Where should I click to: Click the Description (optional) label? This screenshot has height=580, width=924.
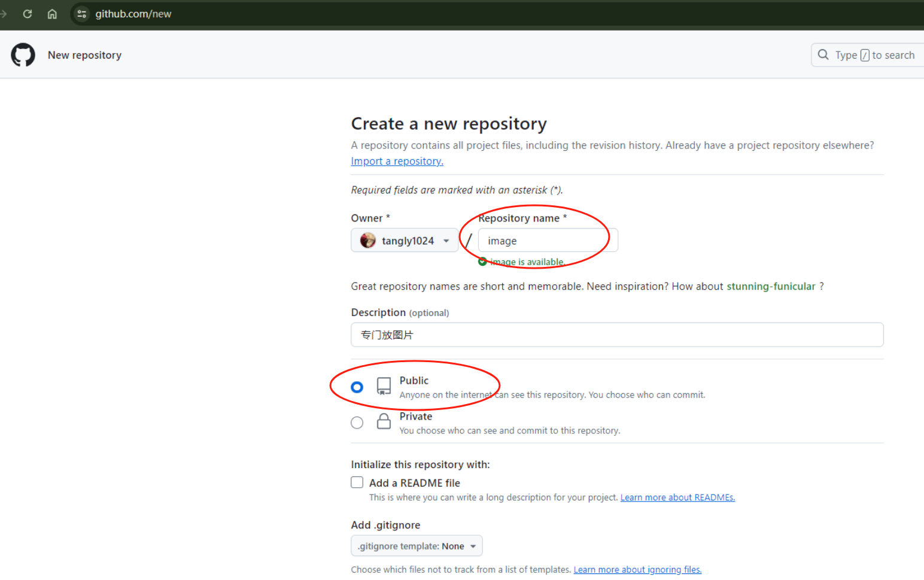click(x=400, y=312)
